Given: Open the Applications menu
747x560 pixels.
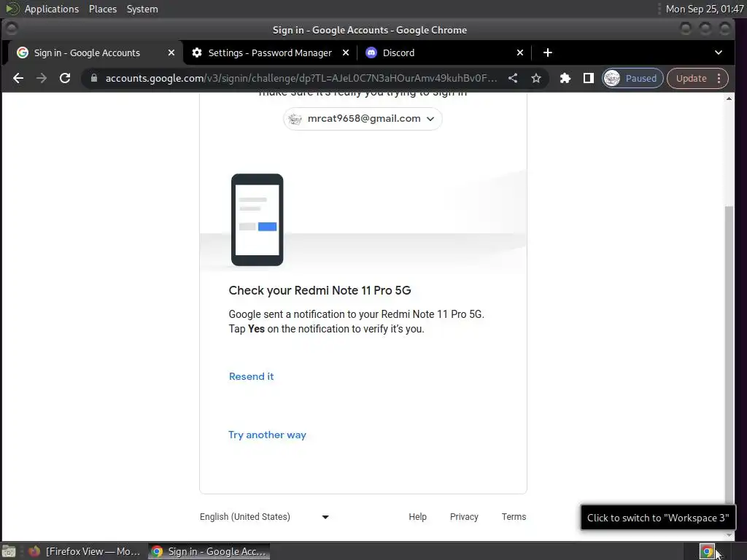Looking at the screenshot, I should [x=52, y=9].
